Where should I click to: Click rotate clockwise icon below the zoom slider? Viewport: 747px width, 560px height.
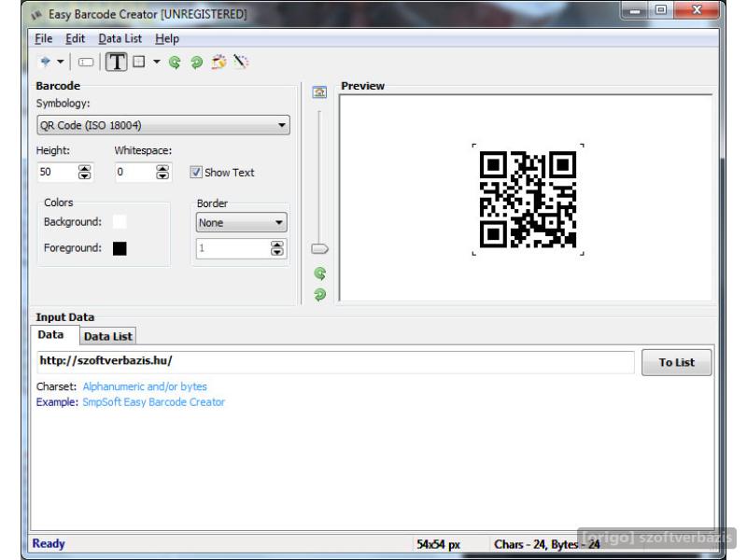pos(320,294)
